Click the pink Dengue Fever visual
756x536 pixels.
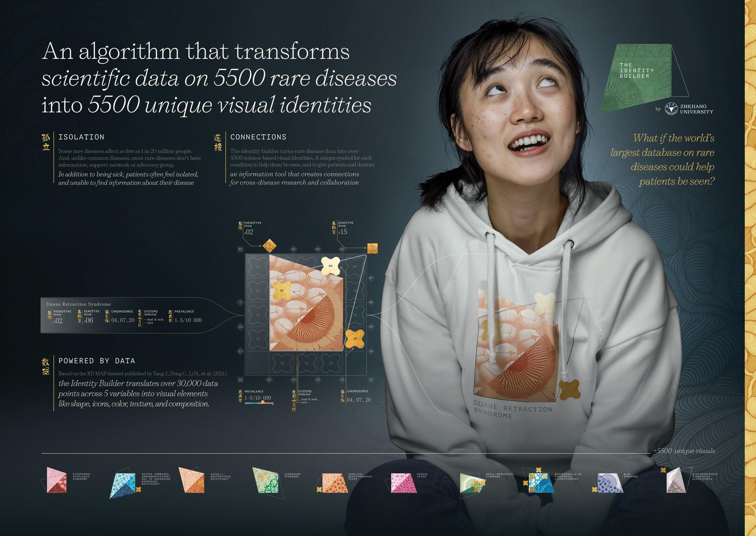(403, 483)
